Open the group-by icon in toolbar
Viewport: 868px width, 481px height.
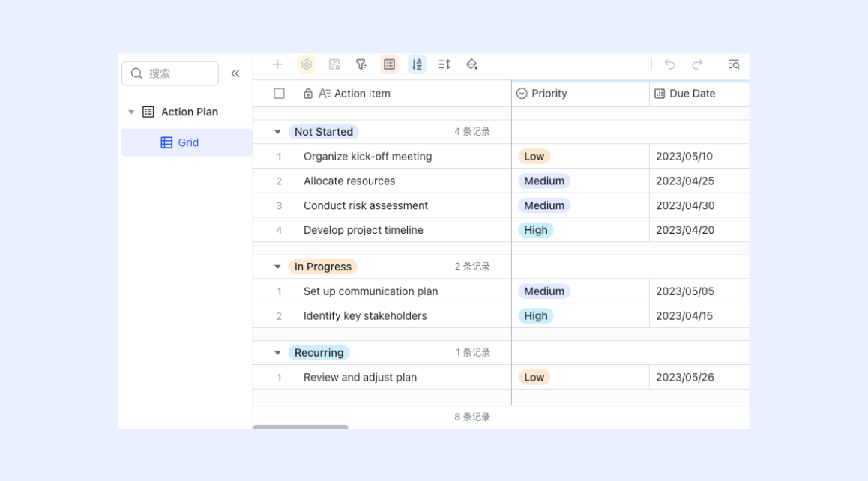[389, 64]
